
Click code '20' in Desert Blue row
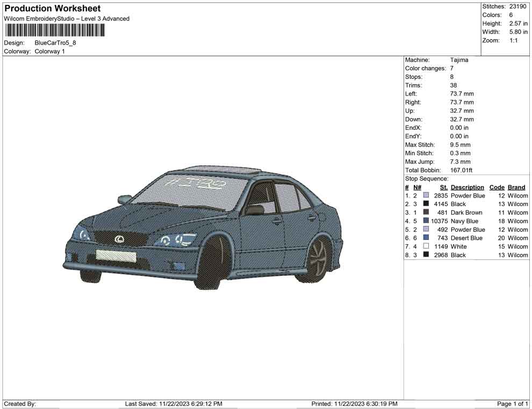coord(501,238)
